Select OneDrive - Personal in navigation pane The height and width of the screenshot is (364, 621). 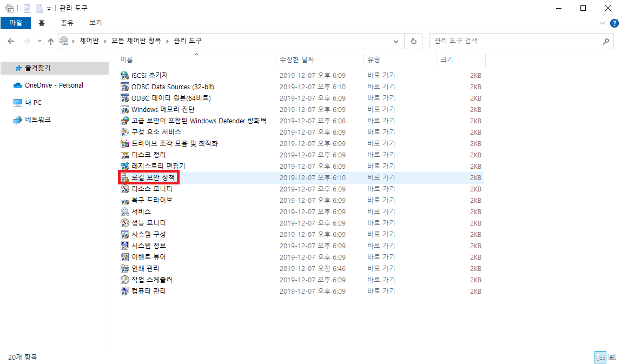click(55, 85)
